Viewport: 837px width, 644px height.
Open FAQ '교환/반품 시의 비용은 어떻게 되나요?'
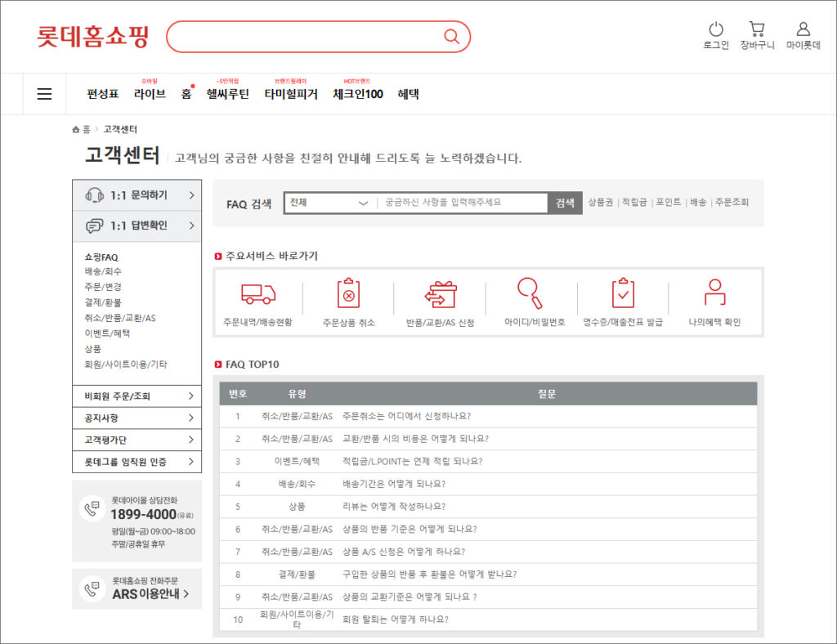click(x=415, y=439)
